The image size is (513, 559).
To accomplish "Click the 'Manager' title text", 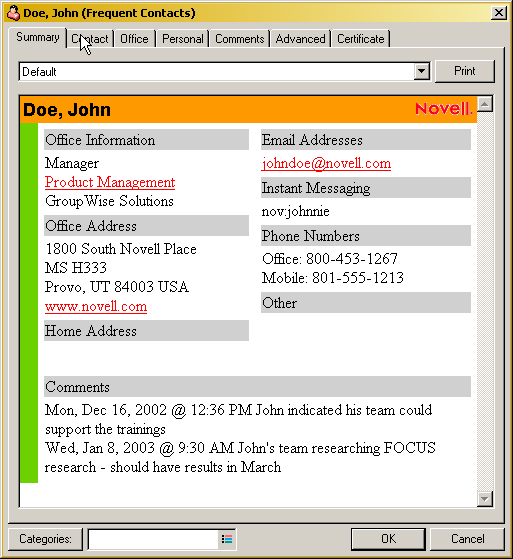I will [72, 163].
